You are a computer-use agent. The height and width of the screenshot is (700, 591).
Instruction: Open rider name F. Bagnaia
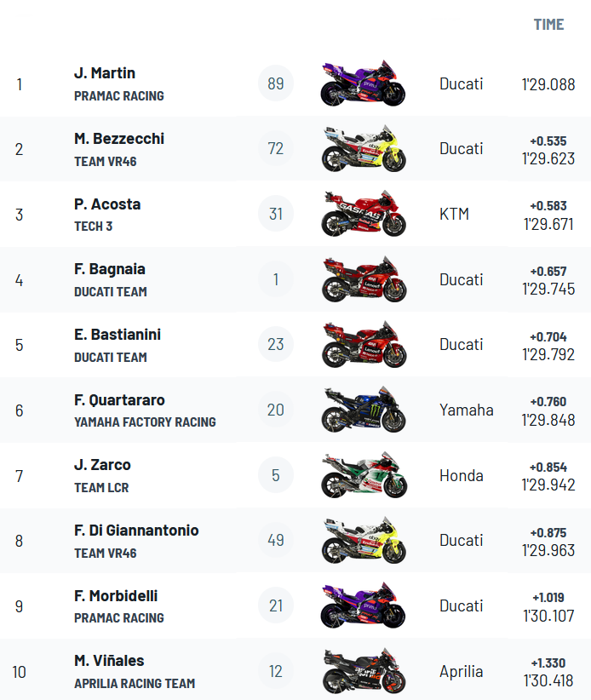109,269
